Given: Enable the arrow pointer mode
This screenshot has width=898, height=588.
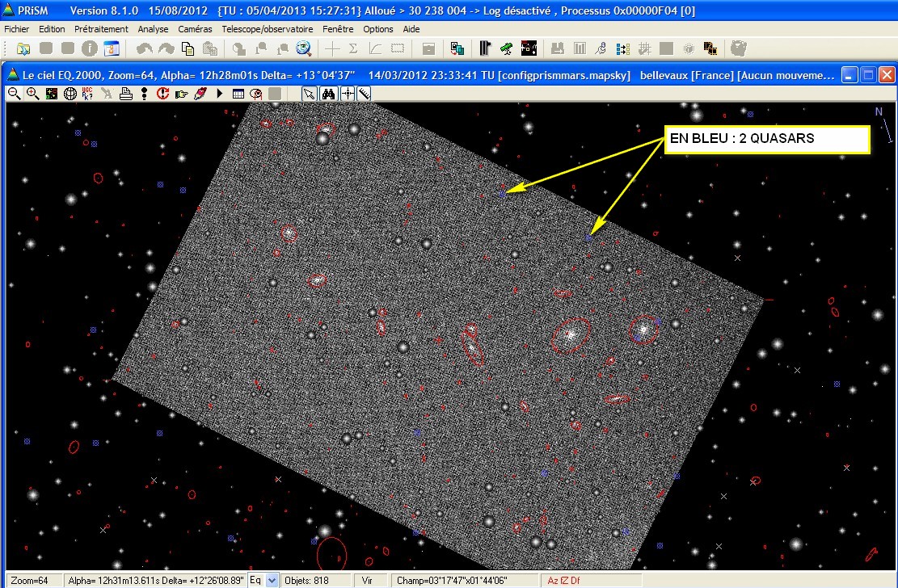Looking at the screenshot, I should click(310, 94).
